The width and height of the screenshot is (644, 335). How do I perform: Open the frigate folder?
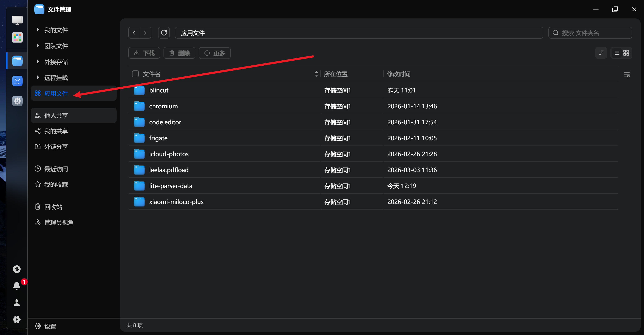click(158, 138)
